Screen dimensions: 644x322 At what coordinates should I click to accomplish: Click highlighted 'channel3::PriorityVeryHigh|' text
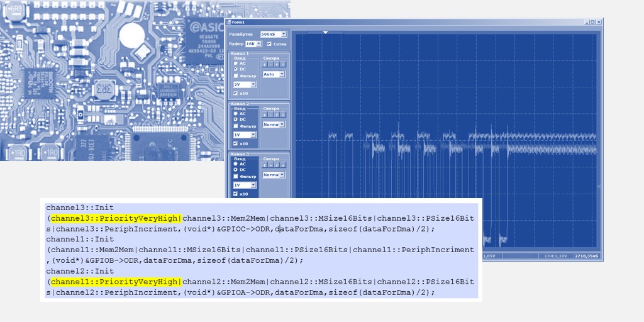116,218
